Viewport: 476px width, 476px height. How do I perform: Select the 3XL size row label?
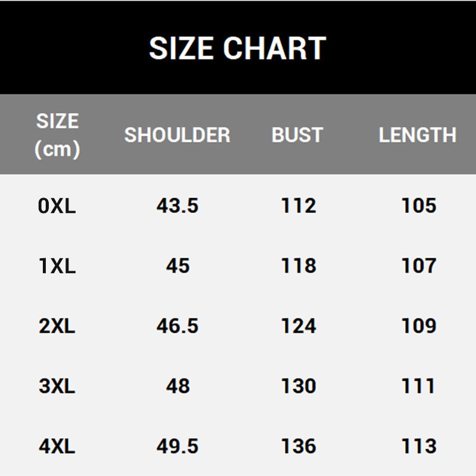[57, 386]
